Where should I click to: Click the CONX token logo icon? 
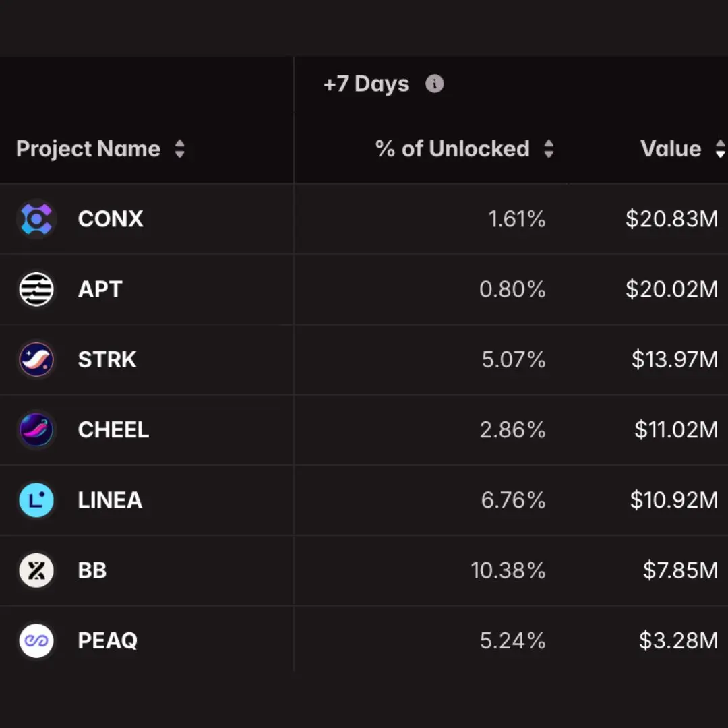coord(36,219)
